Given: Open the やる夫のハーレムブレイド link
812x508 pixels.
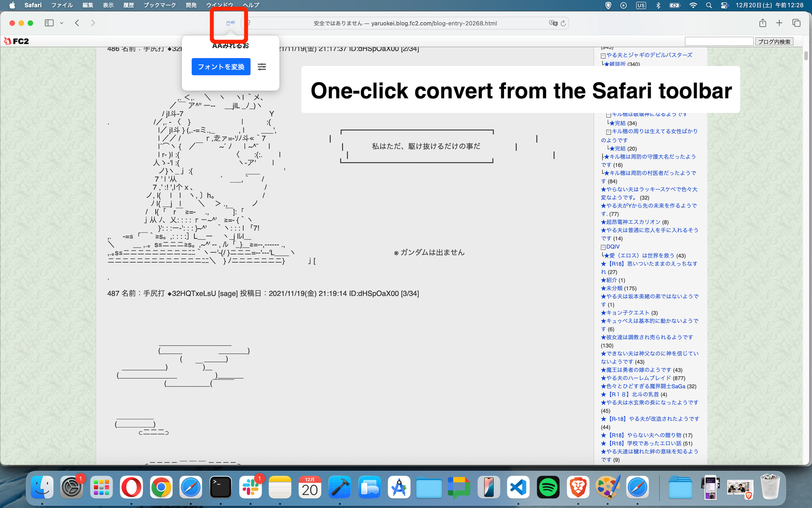Looking at the screenshot, I should pyautogui.click(x=636, y=378).
